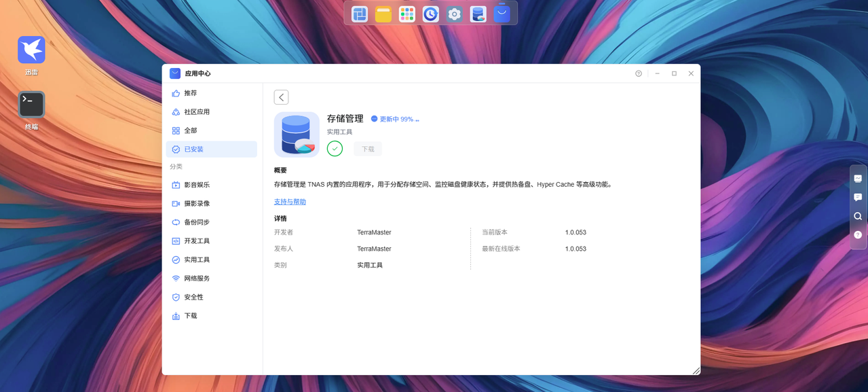Open the clock backup icon in dock
Viewport: 868px width, 392px height.
tap(431, 14)
